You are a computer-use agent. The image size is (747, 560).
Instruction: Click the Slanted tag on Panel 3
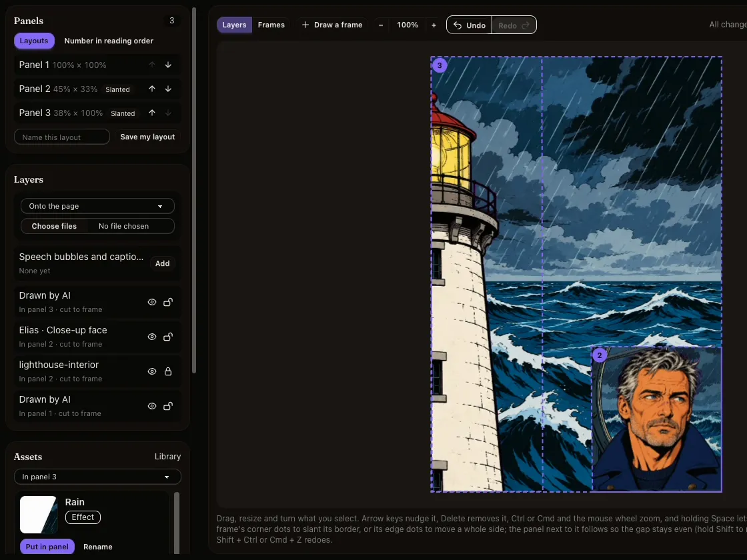123,113
